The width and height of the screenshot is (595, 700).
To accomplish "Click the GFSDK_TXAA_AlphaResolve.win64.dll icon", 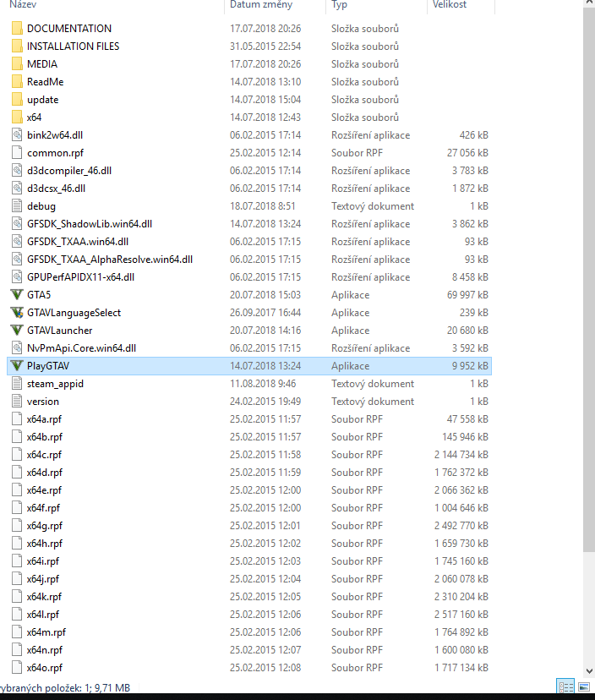I will coord(17,260).
